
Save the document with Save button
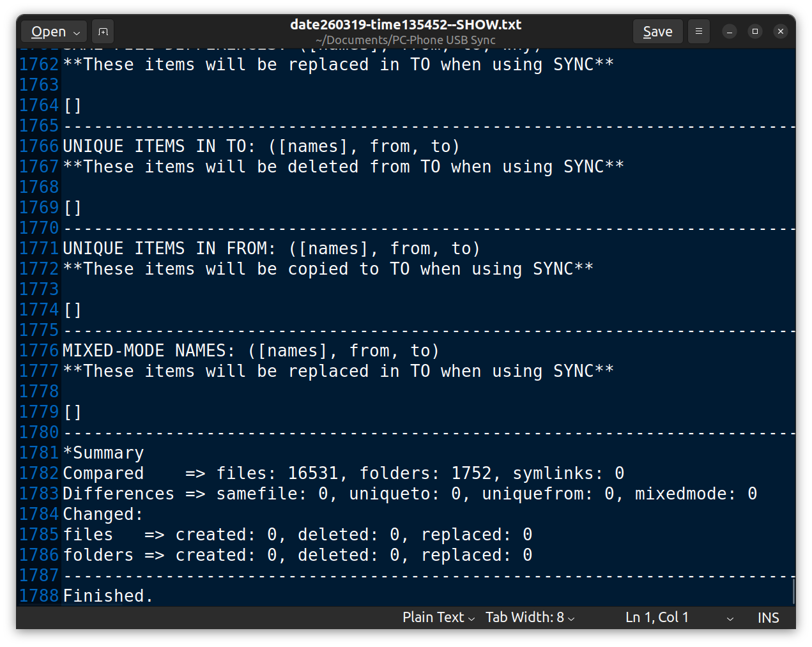(657, 31)
